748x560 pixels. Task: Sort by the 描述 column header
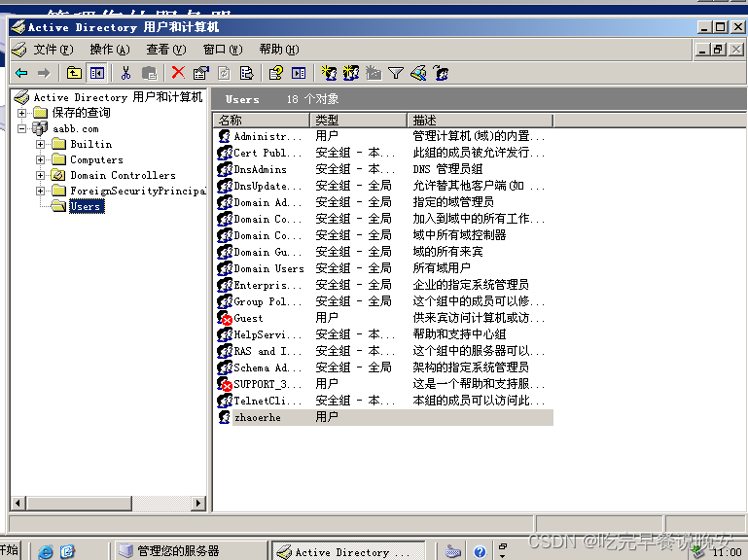pyautogui.click(x=480, y=121)
